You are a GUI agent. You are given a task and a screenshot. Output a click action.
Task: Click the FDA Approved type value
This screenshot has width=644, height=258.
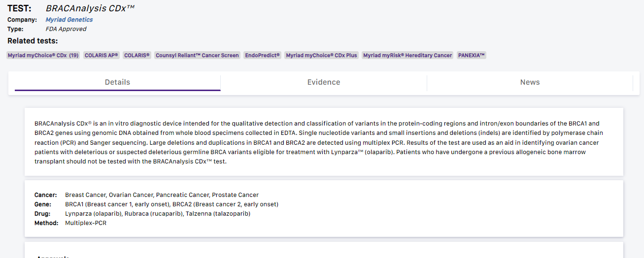tap(66, 29)
